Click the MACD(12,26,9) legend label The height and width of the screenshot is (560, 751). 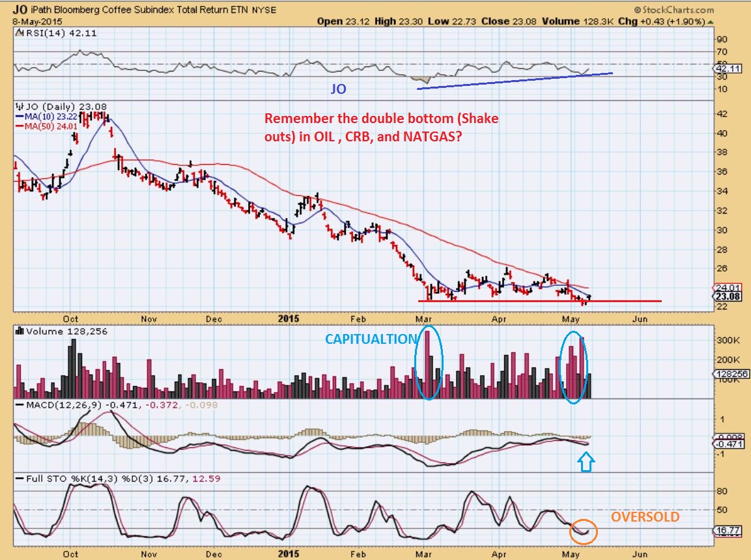[64, 405]
